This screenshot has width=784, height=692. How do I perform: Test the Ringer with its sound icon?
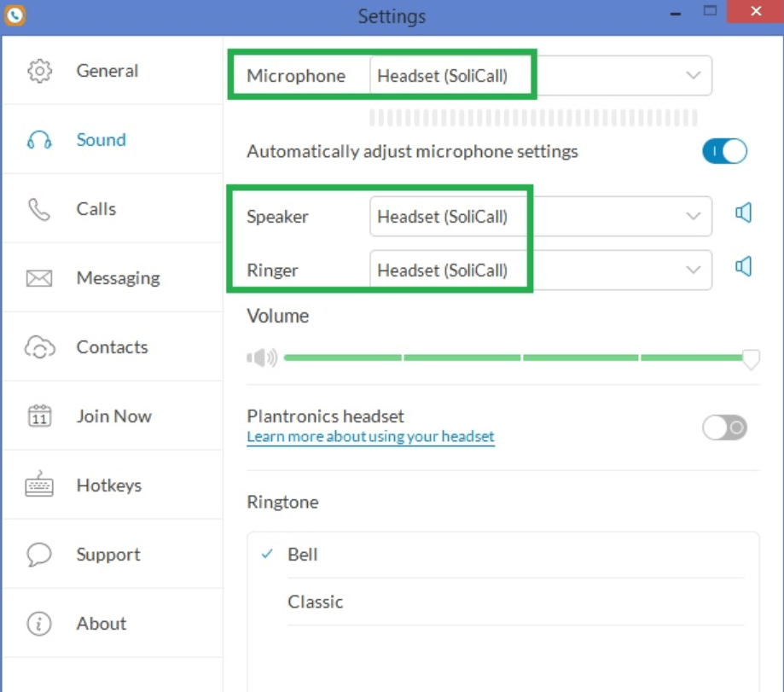point(744,266)
